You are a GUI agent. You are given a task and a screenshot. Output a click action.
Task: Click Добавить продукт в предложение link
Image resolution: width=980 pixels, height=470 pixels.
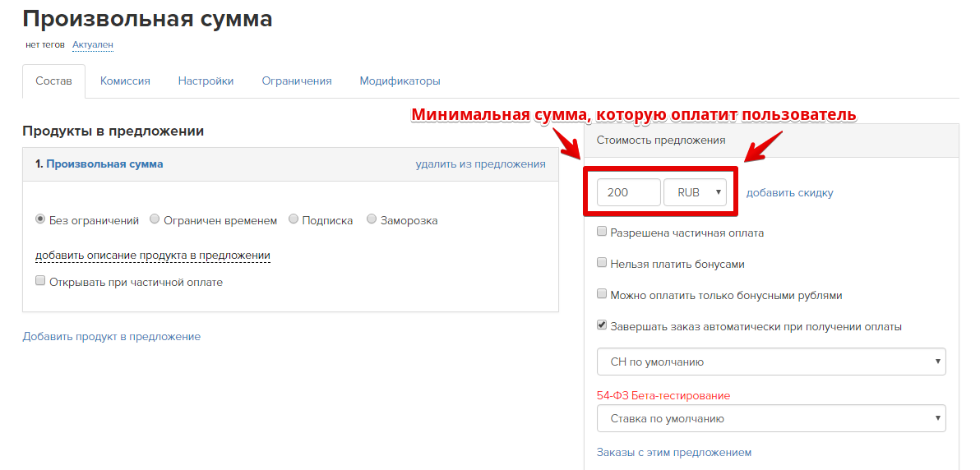[x=112, y=336]
